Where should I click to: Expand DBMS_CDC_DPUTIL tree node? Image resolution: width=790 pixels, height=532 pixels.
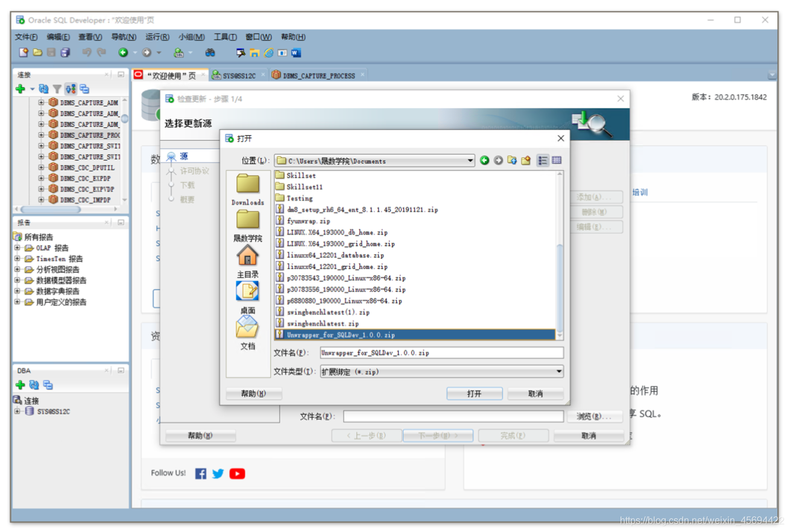point(42,168)
